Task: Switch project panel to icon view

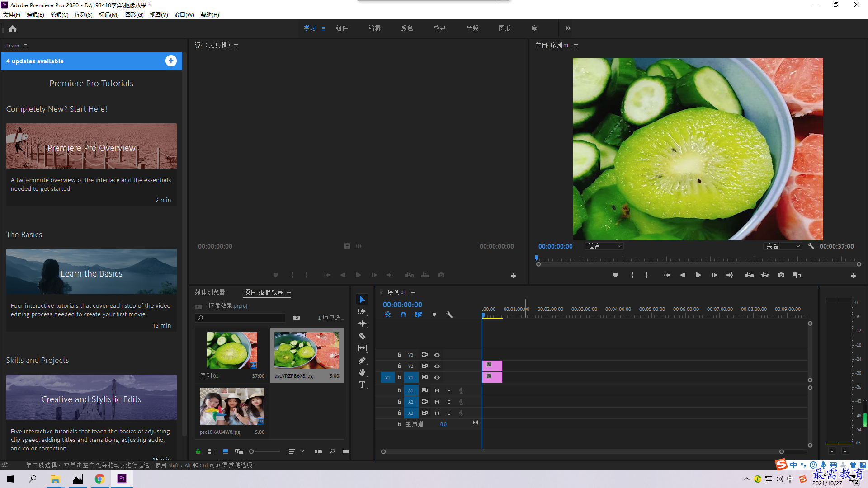Action: (x=225, y=451)
